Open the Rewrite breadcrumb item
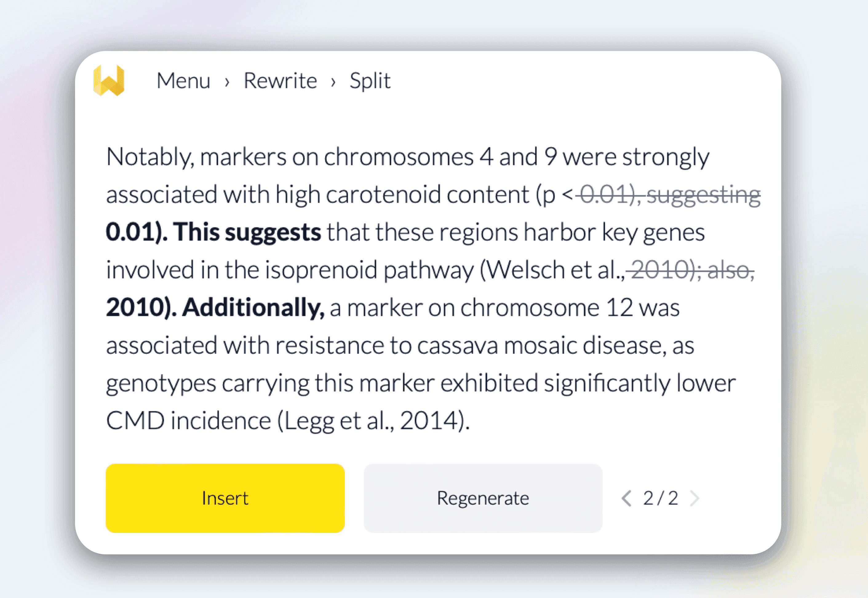 tap(280, 81)
